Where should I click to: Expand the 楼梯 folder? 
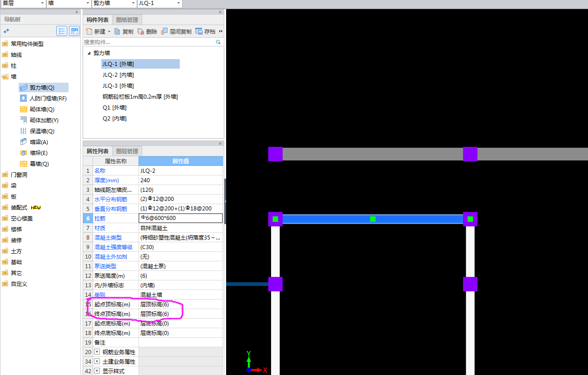[x=5, y=229]
